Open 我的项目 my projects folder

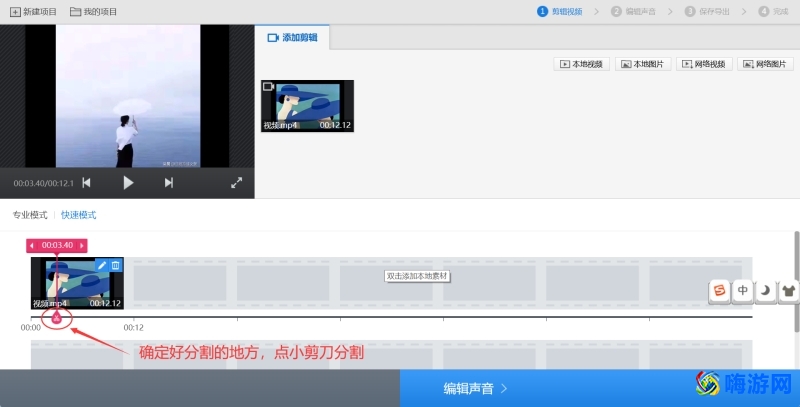click(93, 11)
